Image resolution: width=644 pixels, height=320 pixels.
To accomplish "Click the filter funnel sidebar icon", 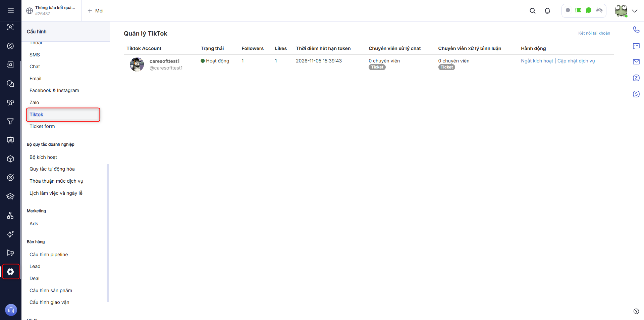I will [10, 121].
